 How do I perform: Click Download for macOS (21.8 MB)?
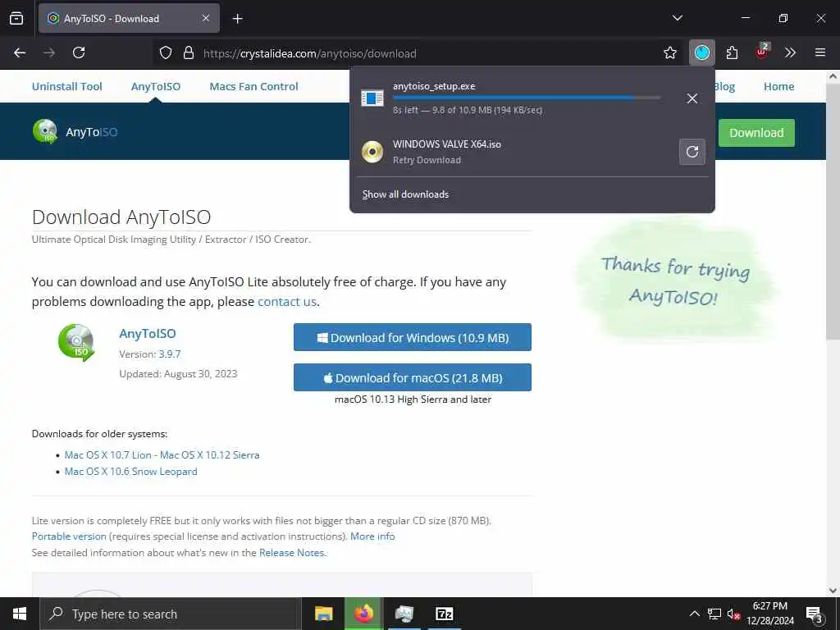(413, 377)
